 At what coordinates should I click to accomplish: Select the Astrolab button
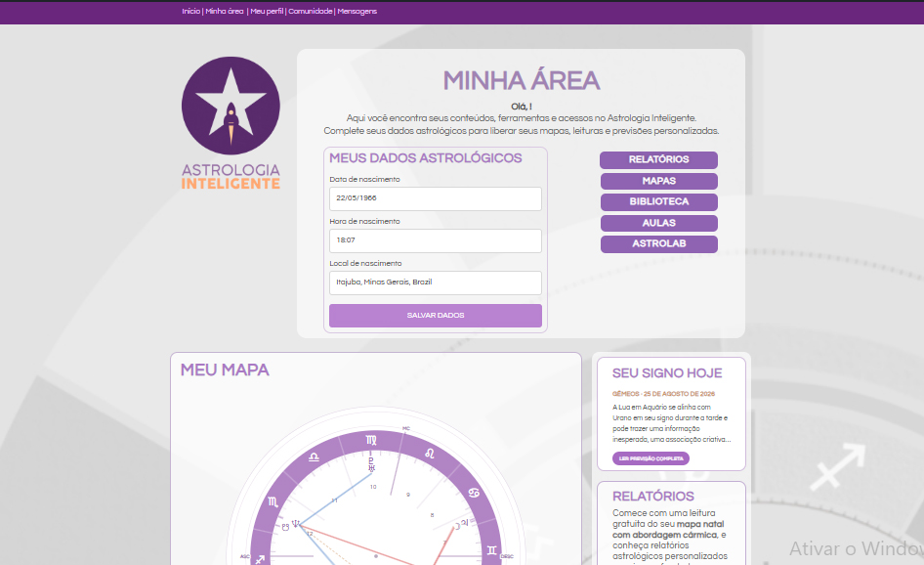point(659,243)
